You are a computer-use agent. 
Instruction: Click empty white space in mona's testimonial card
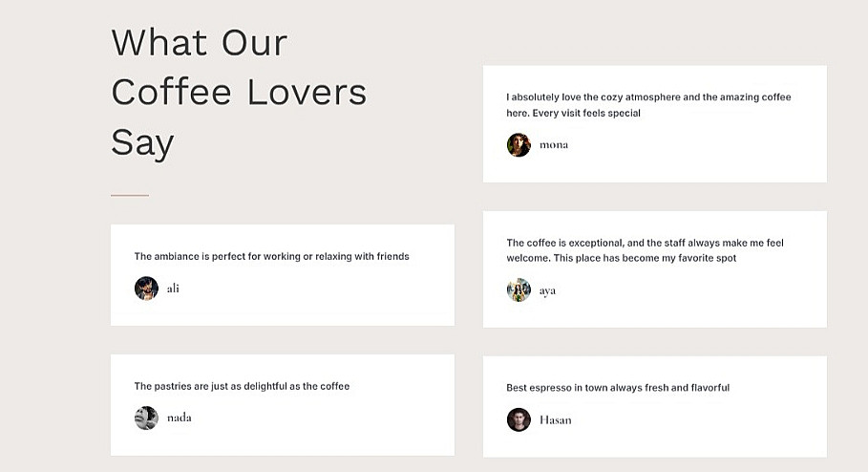(726, 153)
